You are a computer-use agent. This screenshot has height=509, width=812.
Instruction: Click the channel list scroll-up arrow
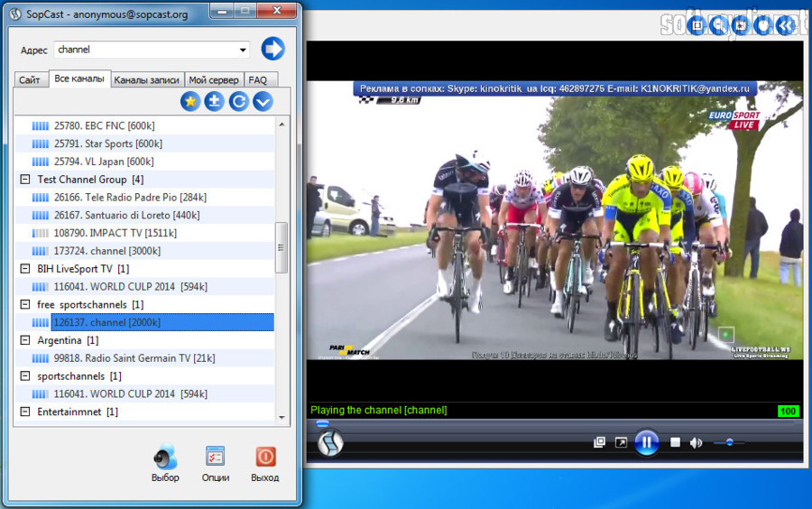[x=281, y=125]
